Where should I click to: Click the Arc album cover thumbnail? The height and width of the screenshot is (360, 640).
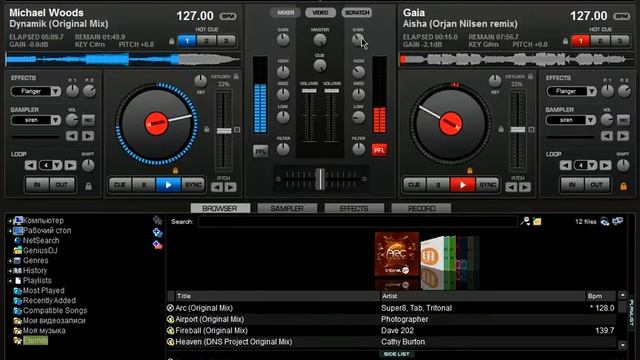point(397,254)
